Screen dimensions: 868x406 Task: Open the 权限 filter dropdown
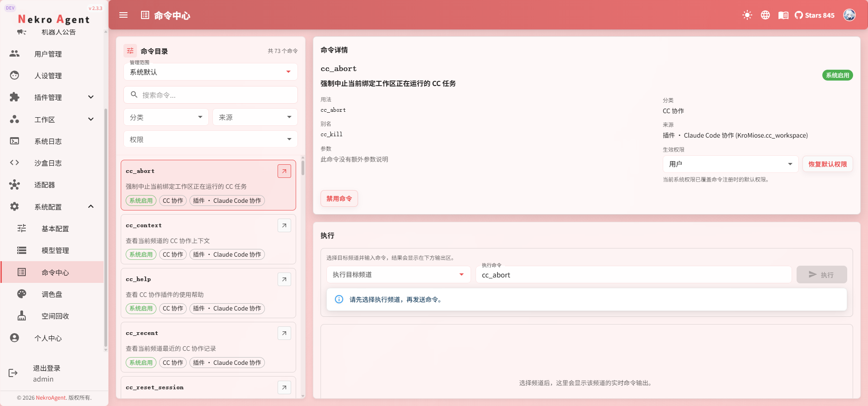click(x=210, y=139)
